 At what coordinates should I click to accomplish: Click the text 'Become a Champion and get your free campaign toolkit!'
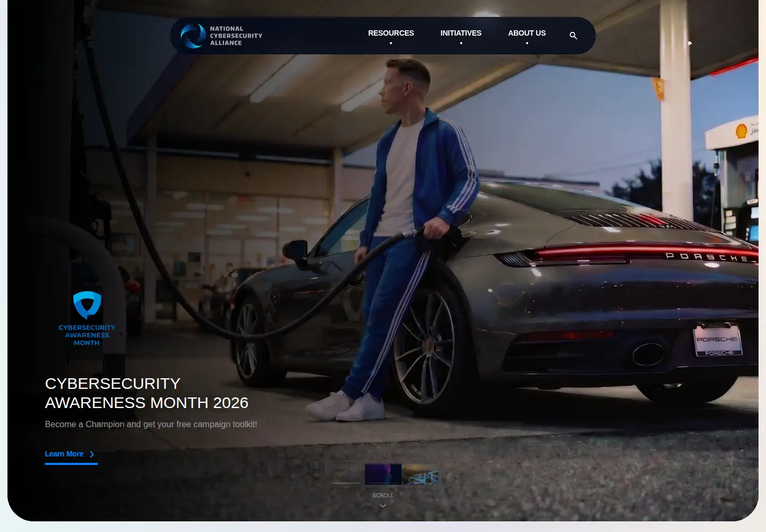pyautogui.click(x=151, y=424)
